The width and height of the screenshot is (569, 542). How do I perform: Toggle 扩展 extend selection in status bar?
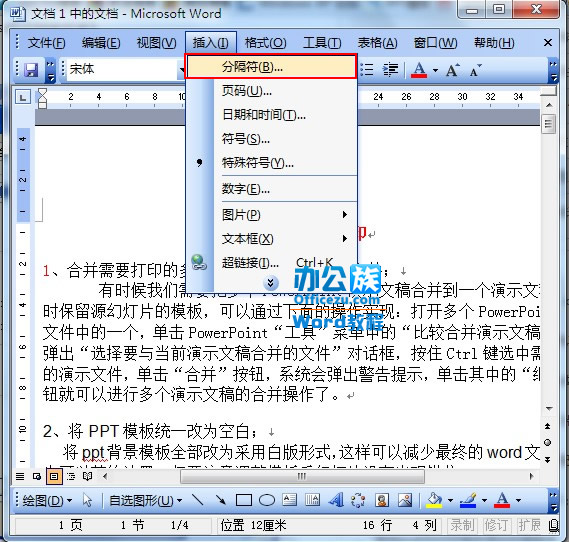(x=529, y=525)
